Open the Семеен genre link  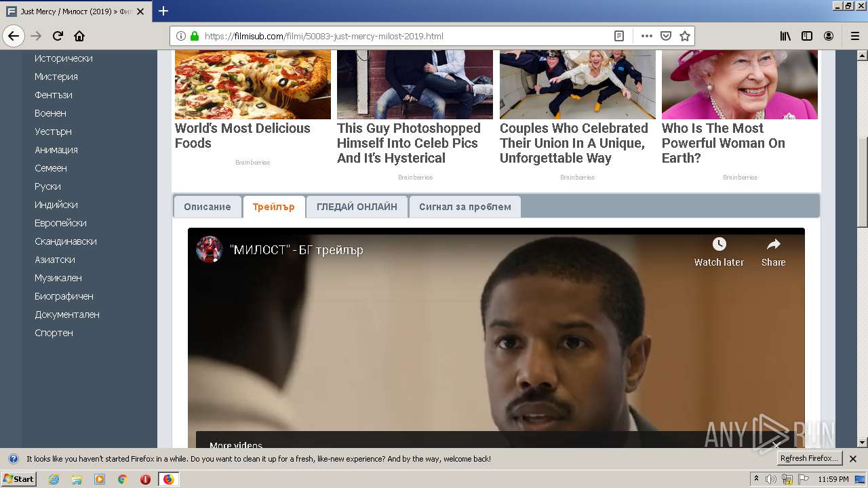click(51, 168)
